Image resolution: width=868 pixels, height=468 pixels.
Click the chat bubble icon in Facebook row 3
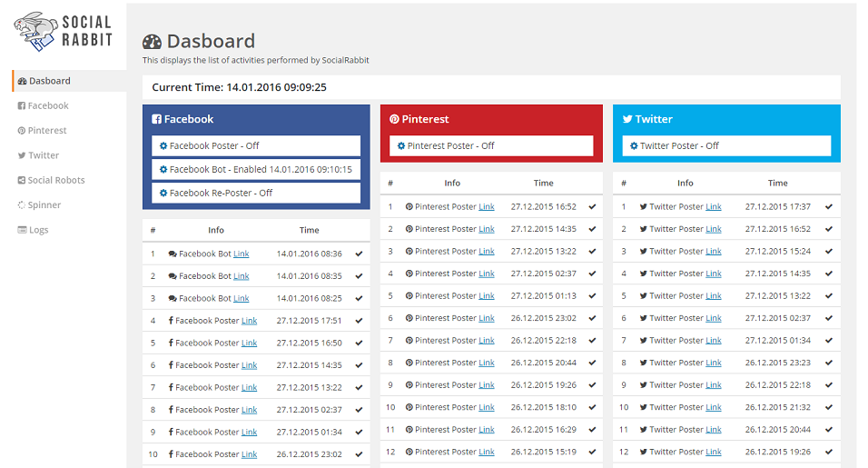[x=173, y=299]
